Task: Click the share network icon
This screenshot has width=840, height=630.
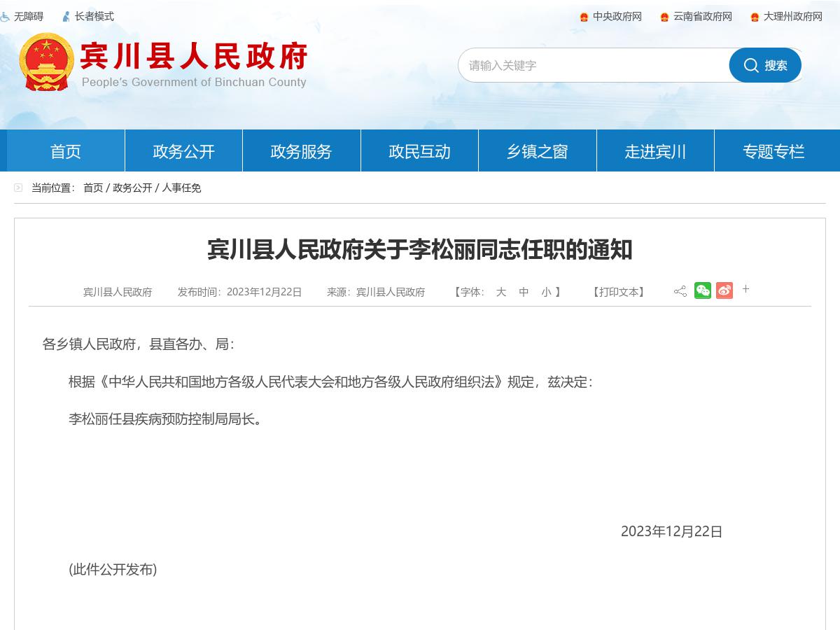Action: point(680,290)
